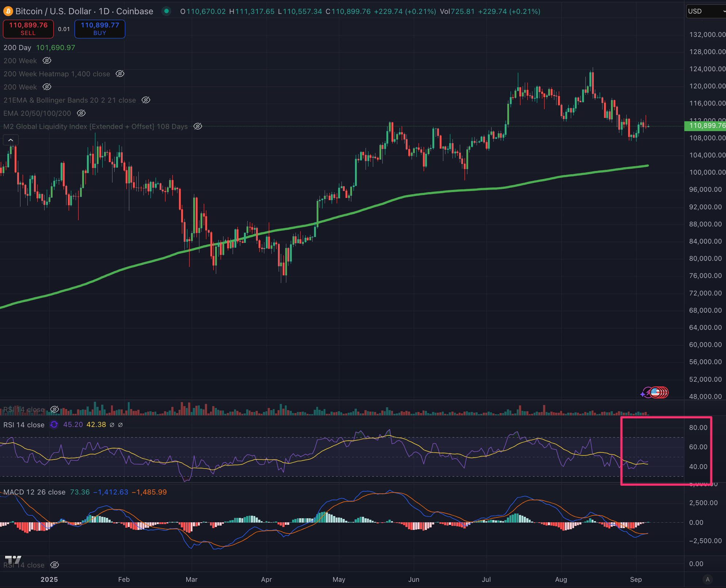
Task: Click the TradingView logo
Action: tap(13, 559)
